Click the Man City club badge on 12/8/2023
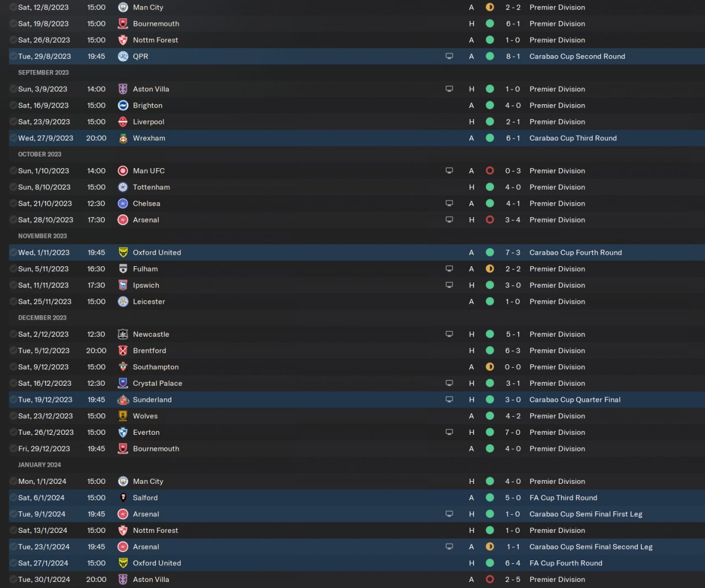The width and height of the screenshot is (705, 588). coord(123,7)
